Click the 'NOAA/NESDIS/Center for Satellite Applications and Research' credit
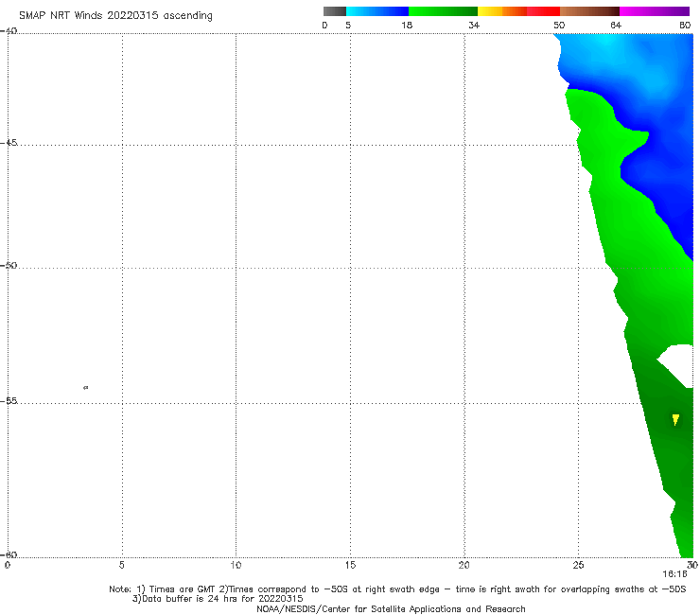 pyautogui.click(x=391, y=609)
